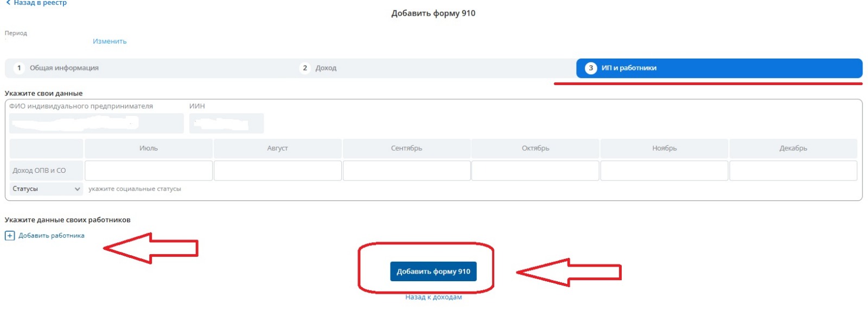Click the укажите социальные статусы field

[x=135, y=189]
